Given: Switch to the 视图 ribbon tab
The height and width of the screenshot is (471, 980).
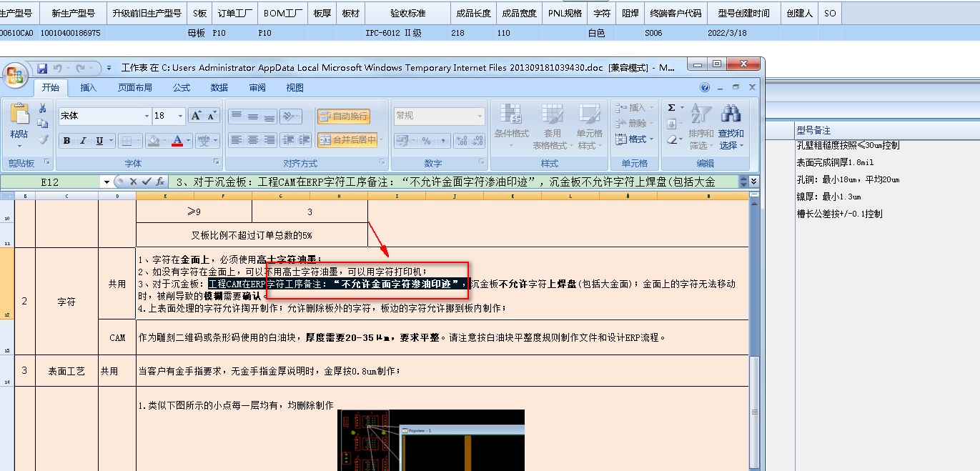Looking at the screenshot, I should (x=295, y=88).
